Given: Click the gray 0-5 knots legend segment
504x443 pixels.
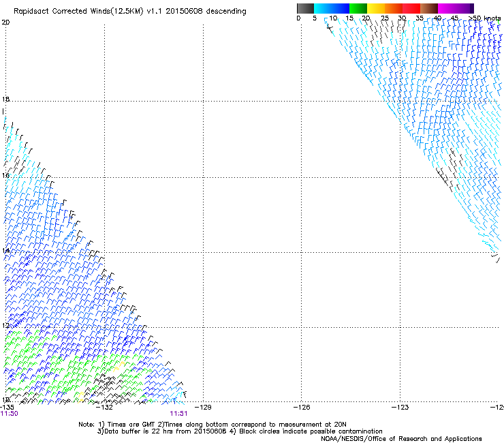Looking at the screenshot, I should (x=305, y=8).
